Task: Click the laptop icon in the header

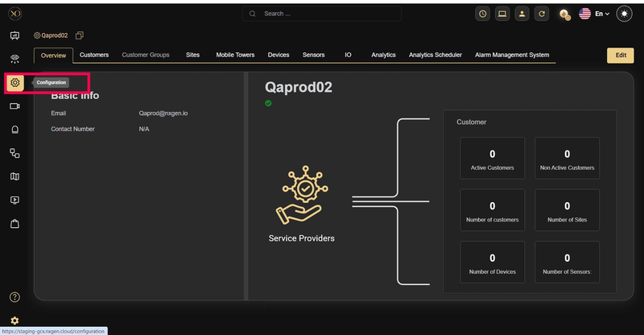Action: pyautogui.click(x=502, y=14)
